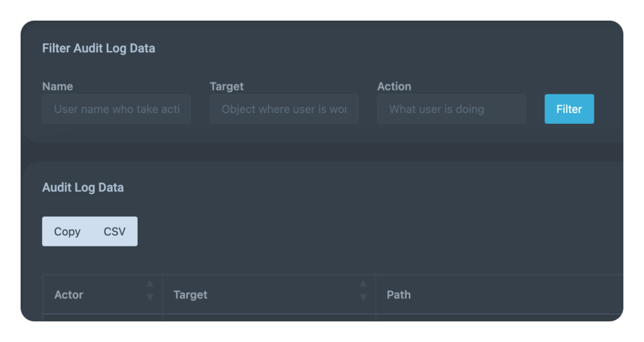The image size is (644, 342).
Task: Click the Name field label
Action: 57,86
